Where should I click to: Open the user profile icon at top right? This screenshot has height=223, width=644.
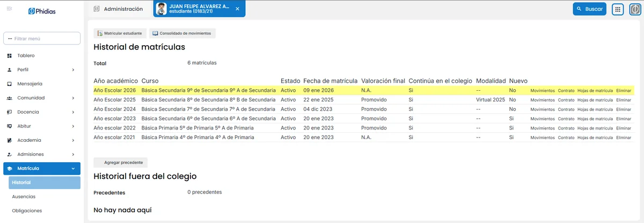point(634,9)
